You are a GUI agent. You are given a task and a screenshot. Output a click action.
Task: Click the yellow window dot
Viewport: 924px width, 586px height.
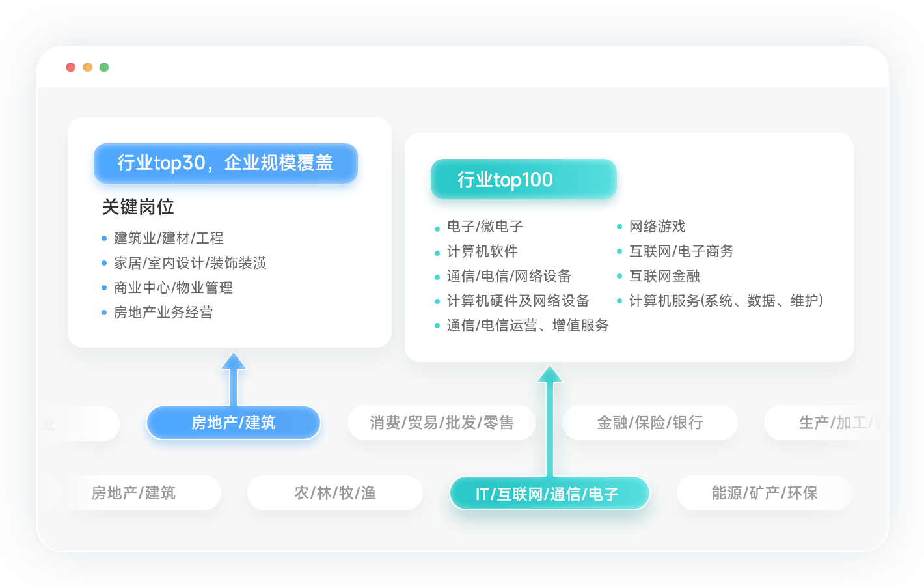coord(88,67)
